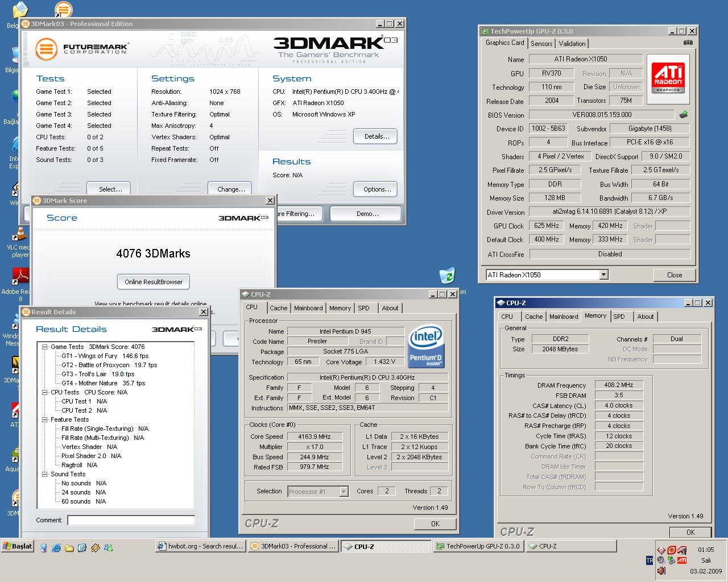This screenshot has height=582, width=728.
Task: Click the system clock showing 01:05
Action: (x=706, y=550)
